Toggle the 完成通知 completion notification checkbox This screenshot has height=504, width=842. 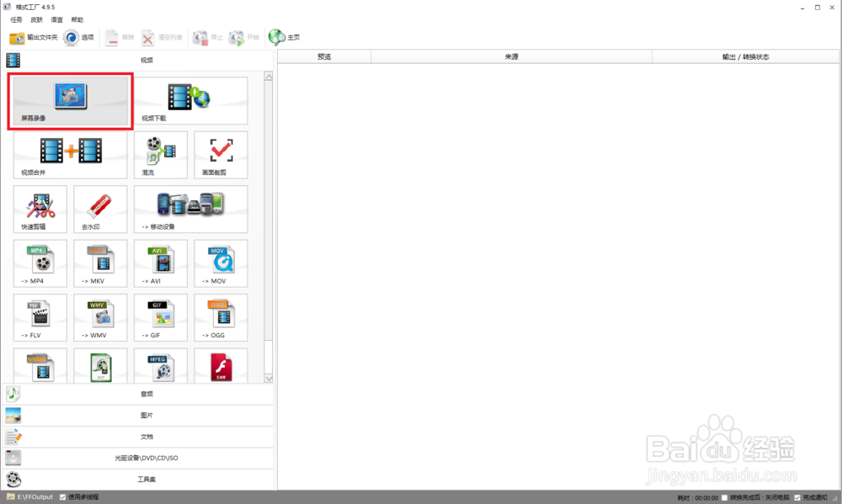(x=797, y=497)
